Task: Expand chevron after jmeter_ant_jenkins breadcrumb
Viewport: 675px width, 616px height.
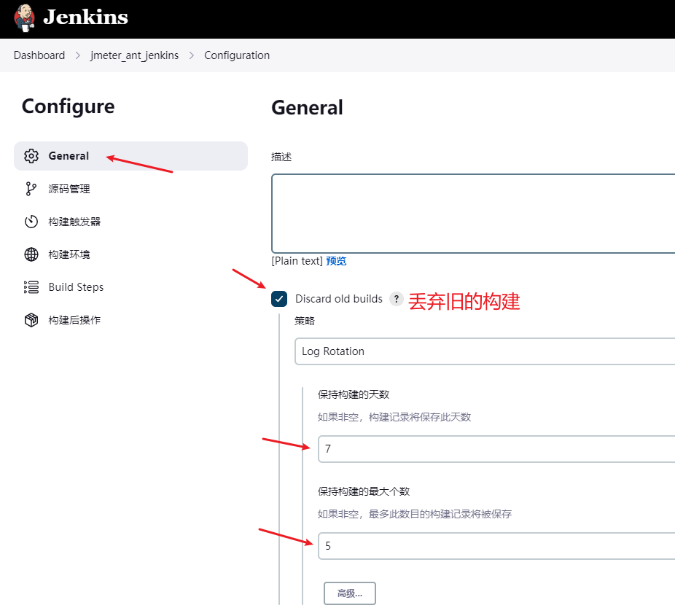Action: click(x=192, y=55)
